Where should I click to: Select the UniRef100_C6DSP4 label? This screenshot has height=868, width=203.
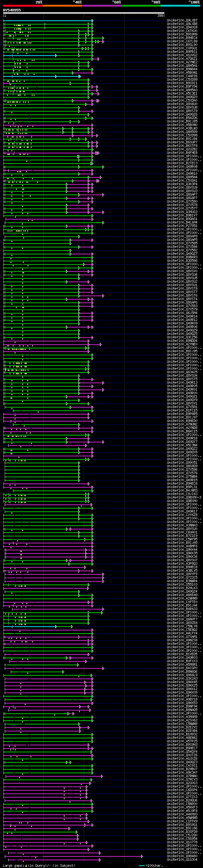[x=182, y=790]
